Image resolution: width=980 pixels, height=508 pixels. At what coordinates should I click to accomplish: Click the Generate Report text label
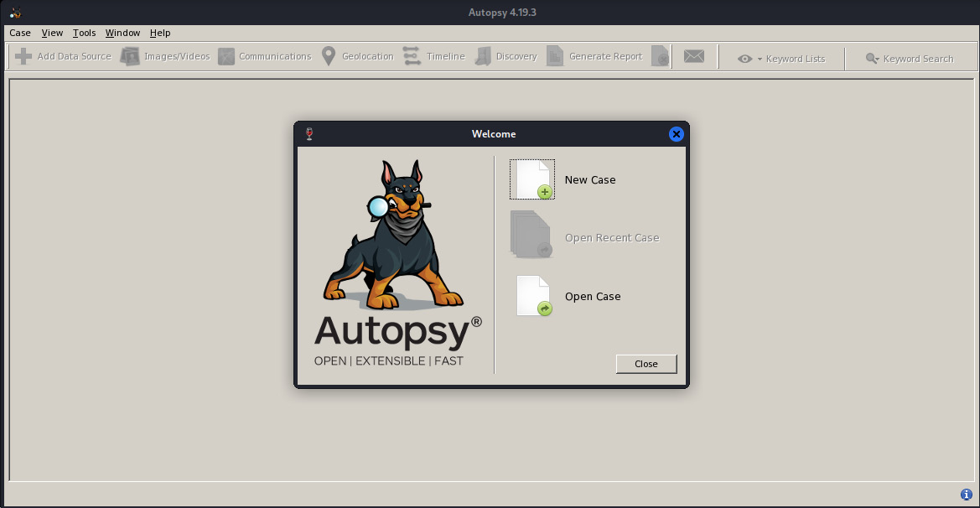coord(605,56)
